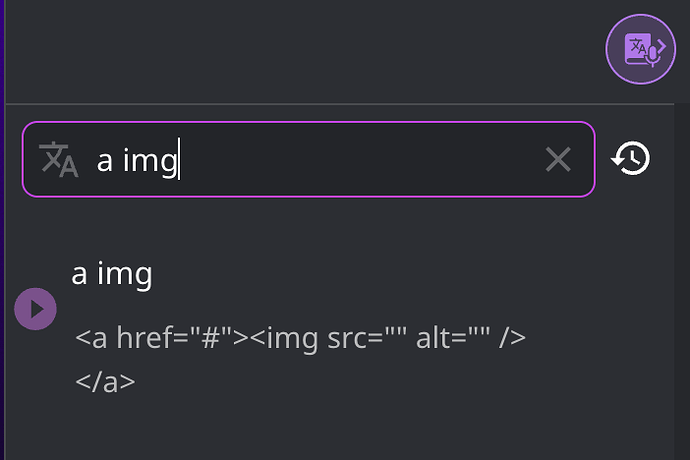Select the 'a img' result title
This screenshot has height=460, width=690.
coord(112,274)
